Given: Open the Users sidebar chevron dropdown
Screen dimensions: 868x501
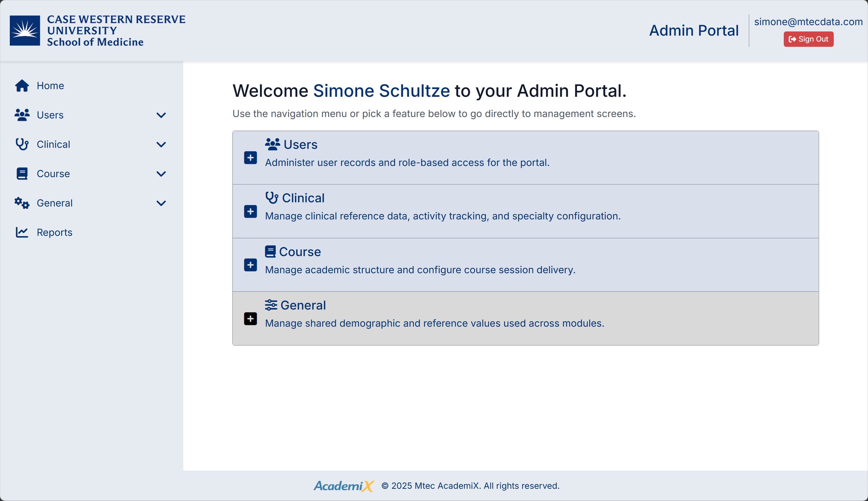Looking at the screenshot, I should coord(161,115).
